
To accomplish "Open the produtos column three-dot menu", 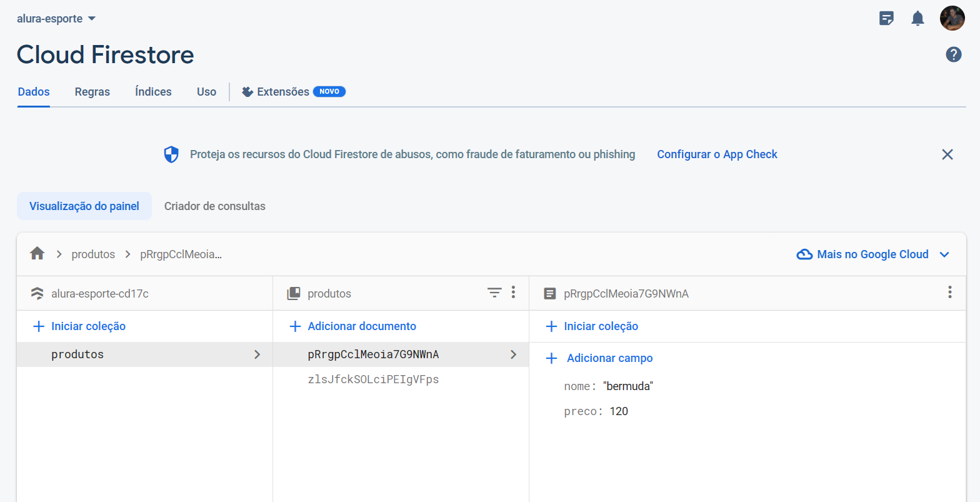I will pos(513,292).
